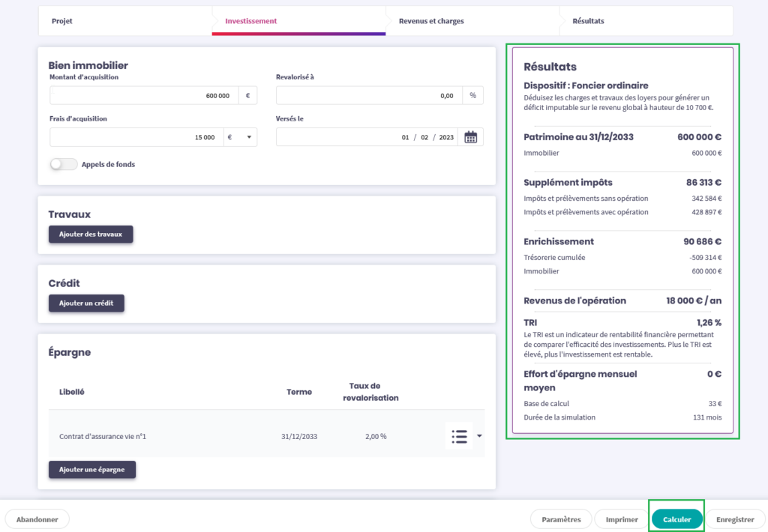768x532 pixels.
Task: Select the Investissement tab
Action: (251, 21)
